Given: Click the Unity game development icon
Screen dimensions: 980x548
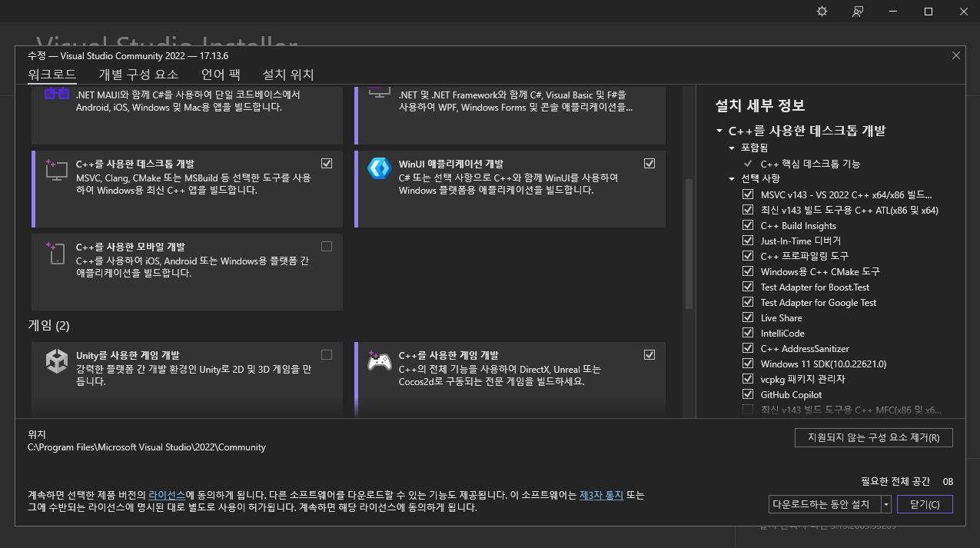Looking at the screenshot, I should coord(57,360).
